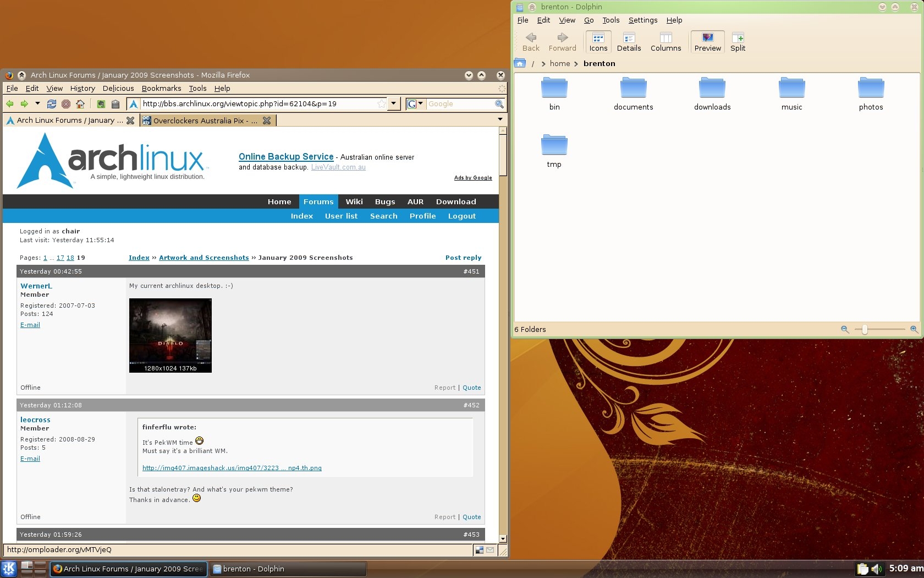Close the Arch Linux Forums tab
The image size is (924, 578).
[x=130, y=121]
